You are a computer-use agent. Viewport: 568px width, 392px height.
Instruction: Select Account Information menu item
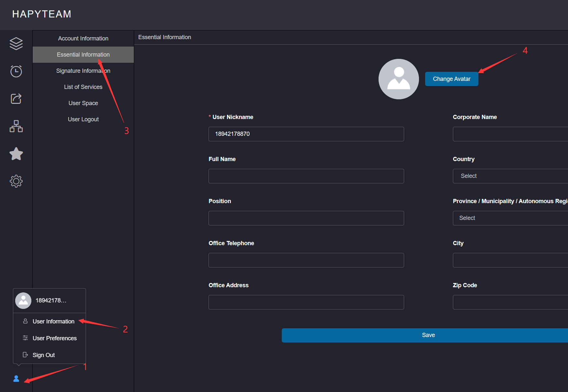point(83,38)
